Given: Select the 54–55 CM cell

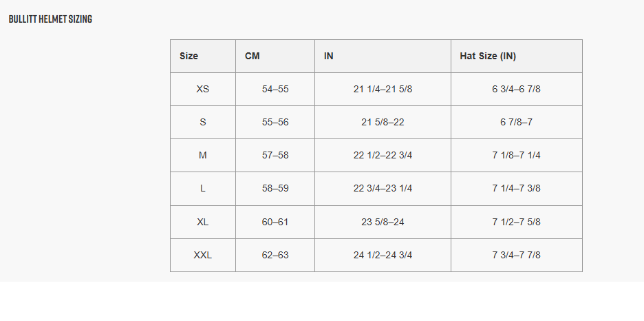Looking at the screenshot, I should coord(275,89).
